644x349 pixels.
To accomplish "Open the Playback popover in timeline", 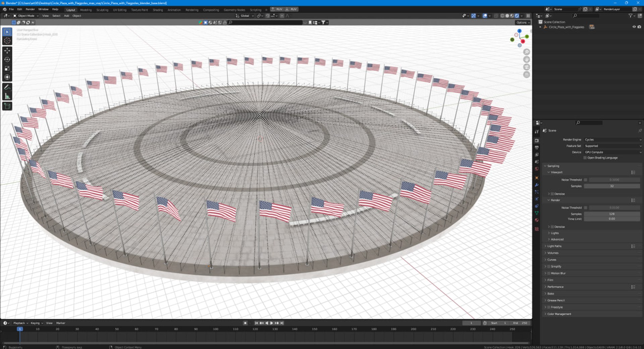I will tap(20, 323).
